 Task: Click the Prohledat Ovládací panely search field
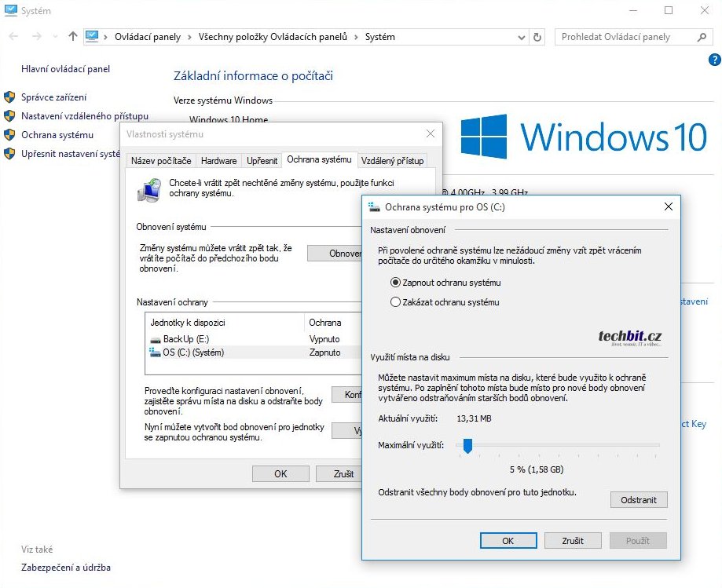tap(625, 37)
